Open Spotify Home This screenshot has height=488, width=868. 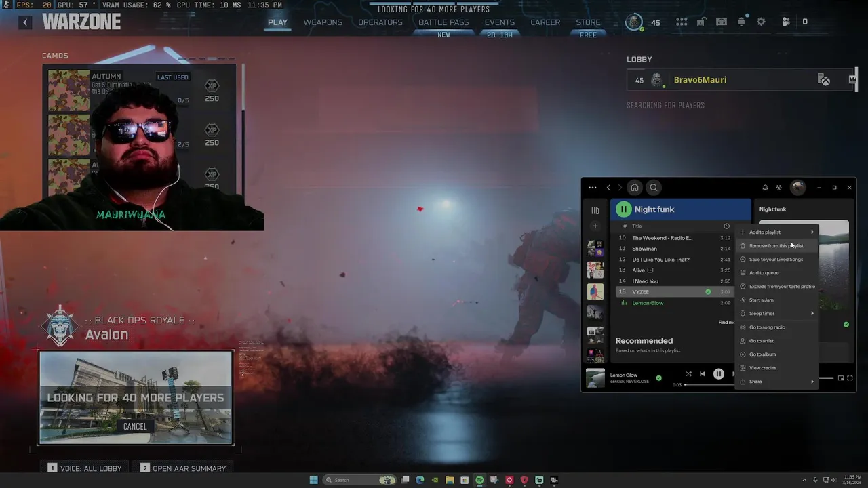pos(635,188)
